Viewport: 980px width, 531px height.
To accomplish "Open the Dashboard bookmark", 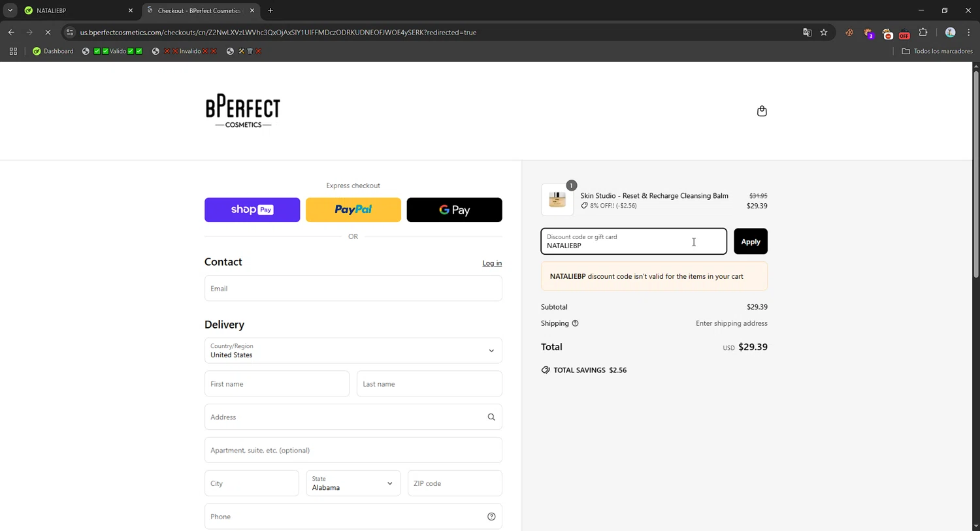I will point(53,51).
